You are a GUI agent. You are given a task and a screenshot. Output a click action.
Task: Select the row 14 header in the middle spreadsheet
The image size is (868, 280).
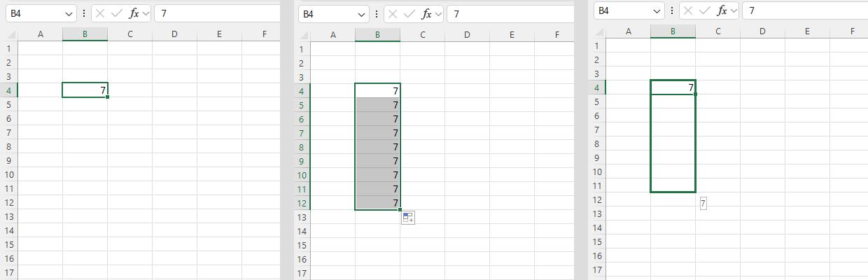(x=301, y=232)
